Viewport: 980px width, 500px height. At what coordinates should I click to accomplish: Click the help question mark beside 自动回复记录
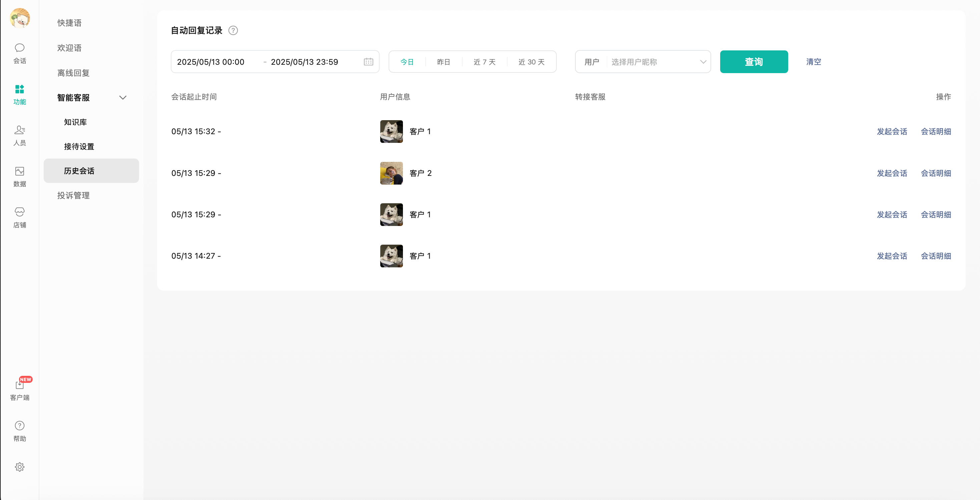233,30
